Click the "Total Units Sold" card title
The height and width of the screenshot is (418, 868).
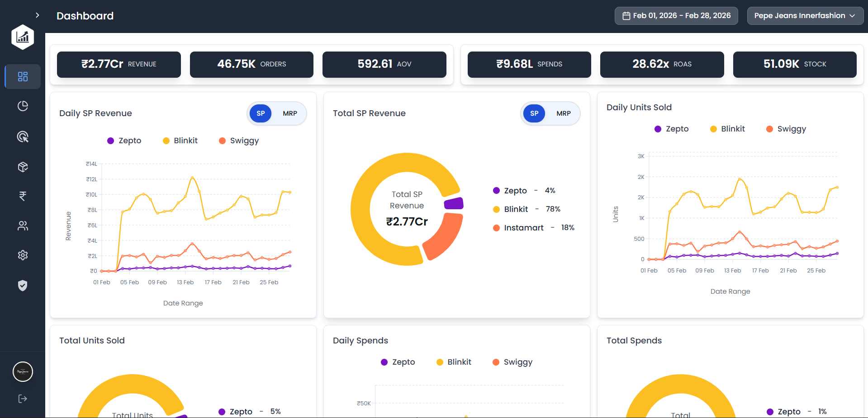pos(92,341)
